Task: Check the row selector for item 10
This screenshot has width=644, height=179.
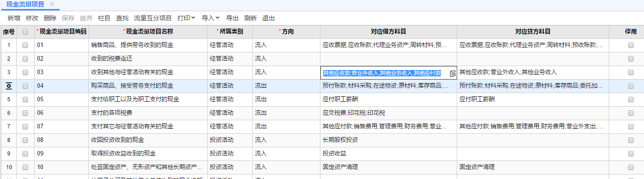Action: tap(25, 167)
